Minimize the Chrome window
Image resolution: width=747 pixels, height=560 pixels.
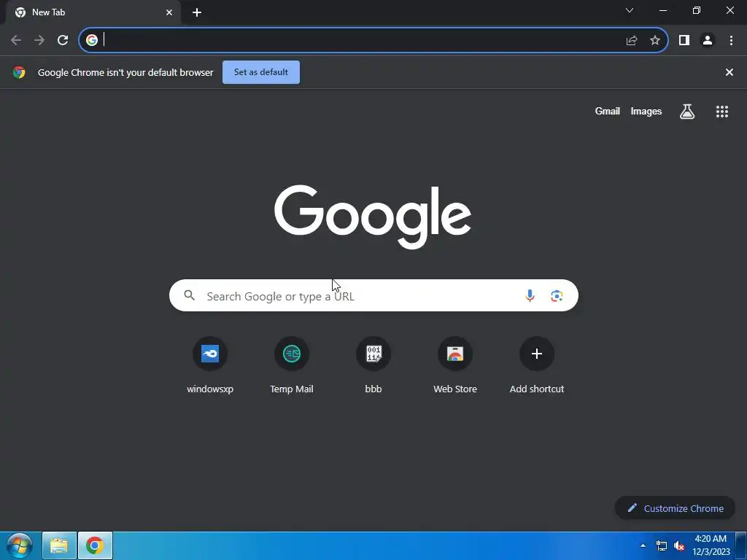click(x=663, y=10)
